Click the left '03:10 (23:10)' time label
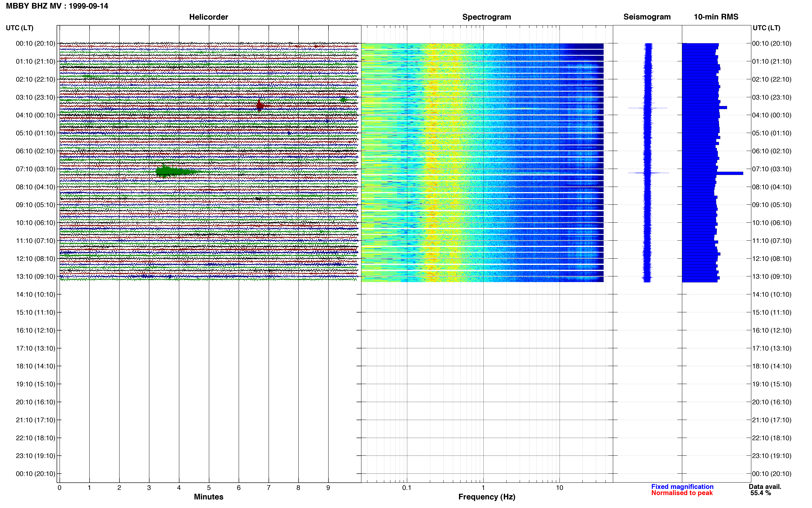 (x=35, y=97)
